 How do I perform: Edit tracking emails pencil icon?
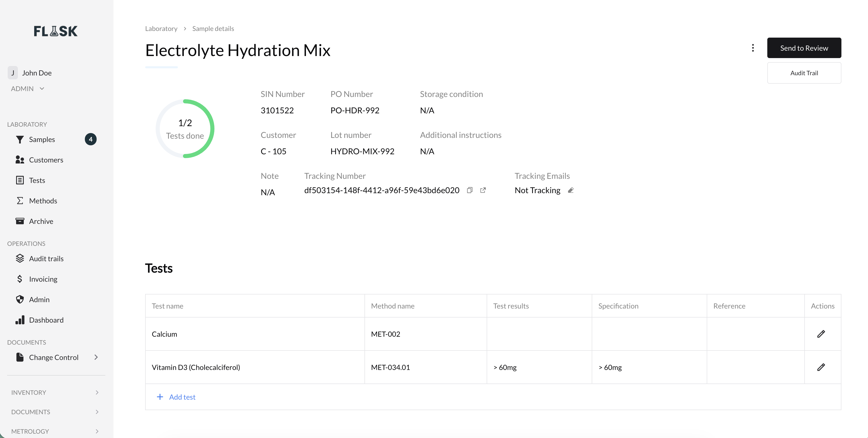pos(570,190)
